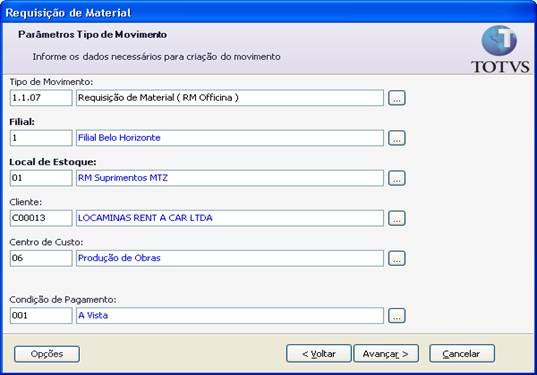Focus the Condição de Pagamento code field 001

point(41,315)
